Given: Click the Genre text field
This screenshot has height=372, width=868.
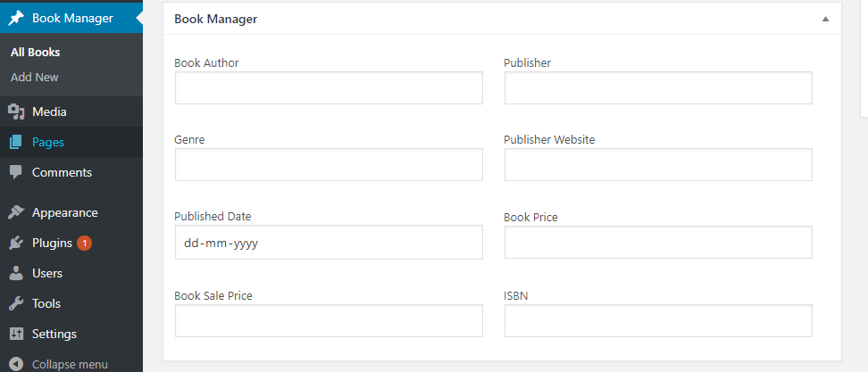Looking at the screenshot, I should point(329,165).
